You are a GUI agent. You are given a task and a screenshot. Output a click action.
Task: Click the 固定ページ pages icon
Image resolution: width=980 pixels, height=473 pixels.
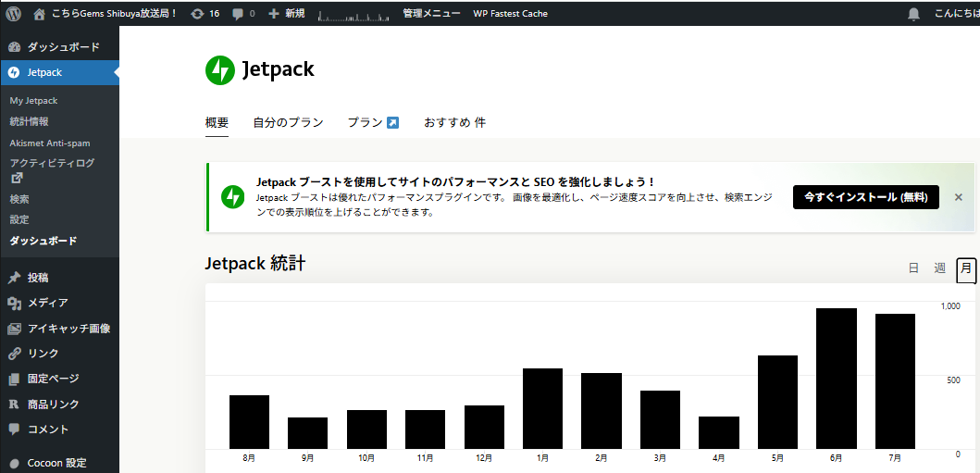pos(15,379)
